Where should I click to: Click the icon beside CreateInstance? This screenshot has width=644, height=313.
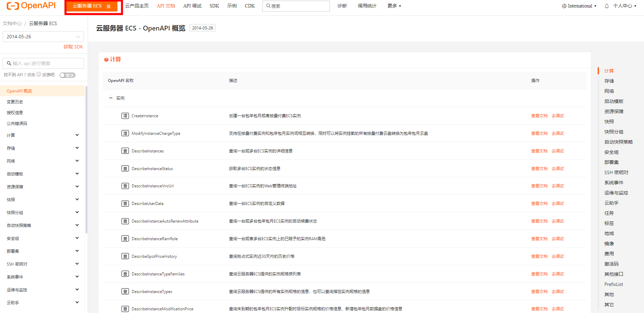tap(125, 116)
